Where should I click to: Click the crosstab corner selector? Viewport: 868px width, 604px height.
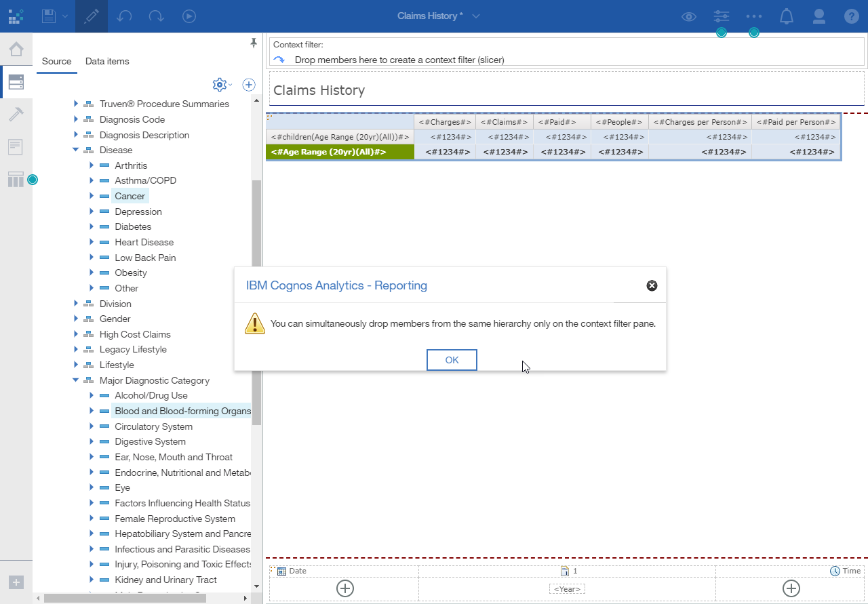tap(271, 117)
